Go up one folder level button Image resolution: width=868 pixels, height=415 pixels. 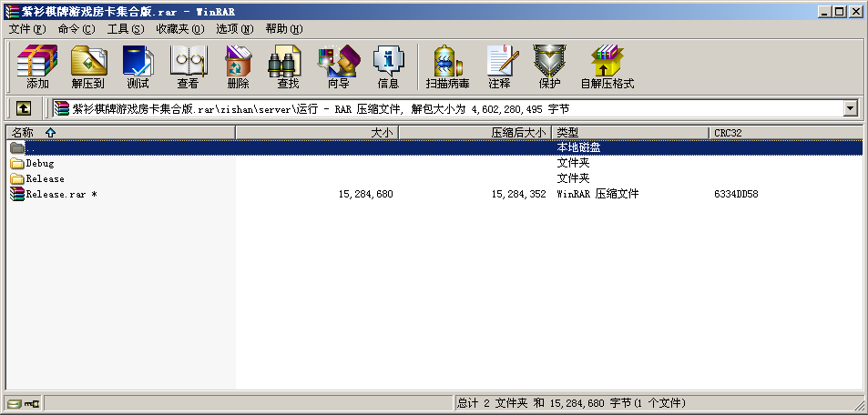(x=23, y=108)
